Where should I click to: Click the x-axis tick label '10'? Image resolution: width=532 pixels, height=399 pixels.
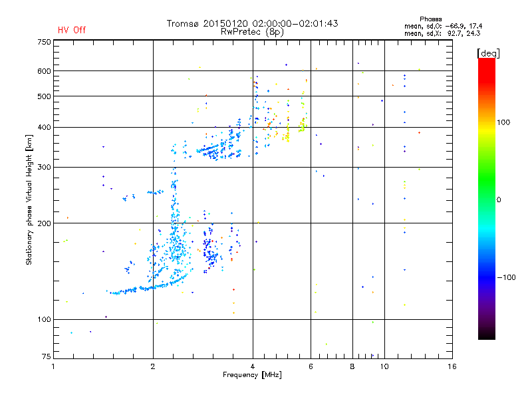[384, 366]
